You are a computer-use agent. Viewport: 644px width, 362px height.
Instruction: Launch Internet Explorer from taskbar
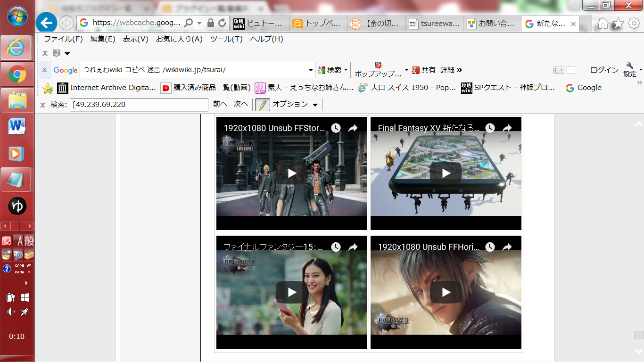(x=17, y=48)
